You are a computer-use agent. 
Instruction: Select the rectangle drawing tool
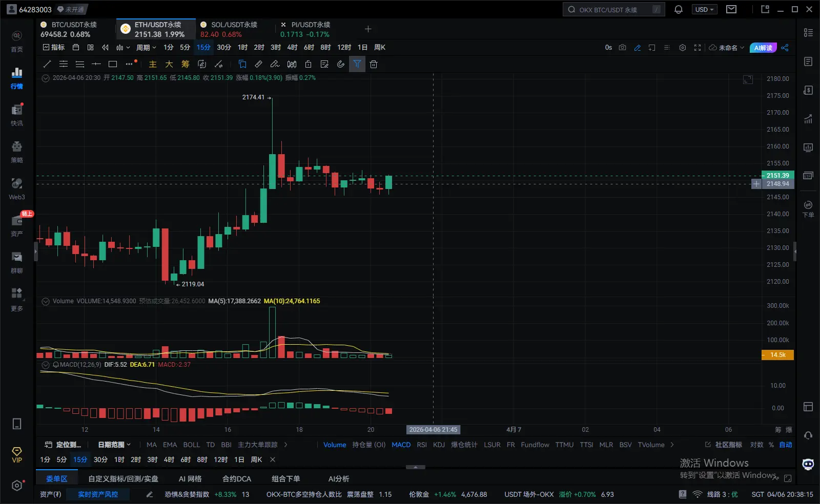pyautogui.click(x=113, y=64)
